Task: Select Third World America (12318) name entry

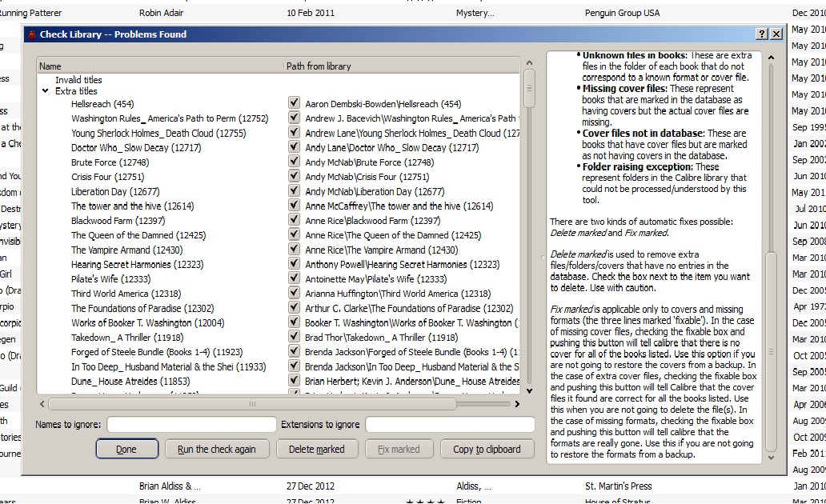Action: (126, 294)
